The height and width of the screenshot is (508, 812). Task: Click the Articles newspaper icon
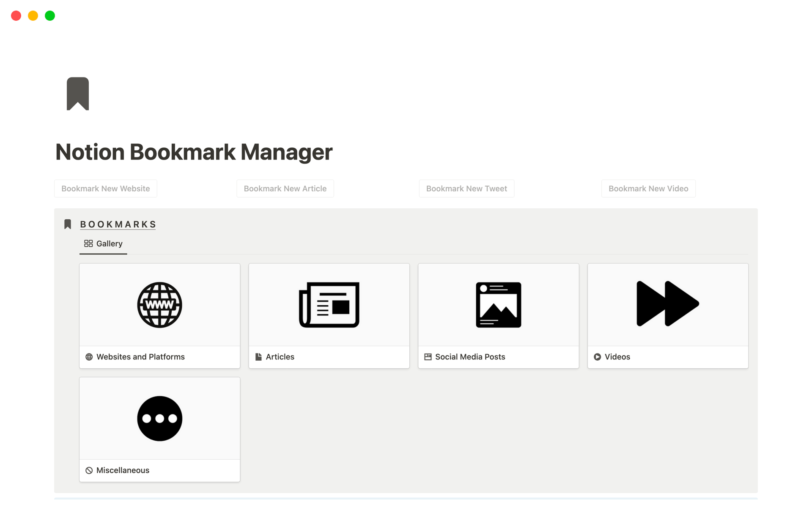(x=329, y=304)
